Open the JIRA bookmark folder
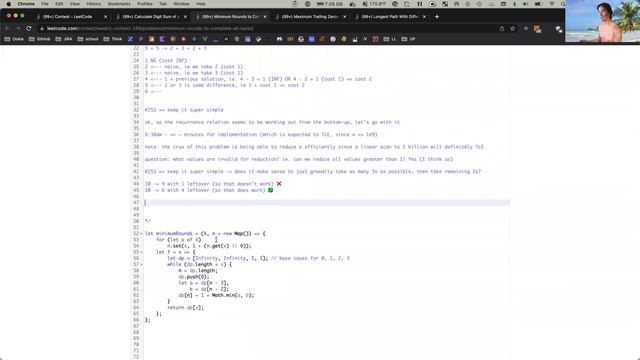 click(64, 39)
